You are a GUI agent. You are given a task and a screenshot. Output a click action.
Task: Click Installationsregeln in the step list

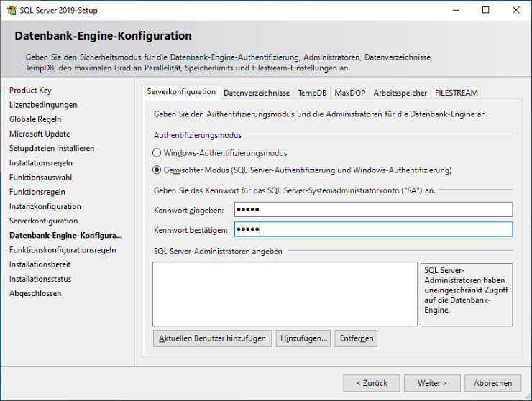(41, 163)
